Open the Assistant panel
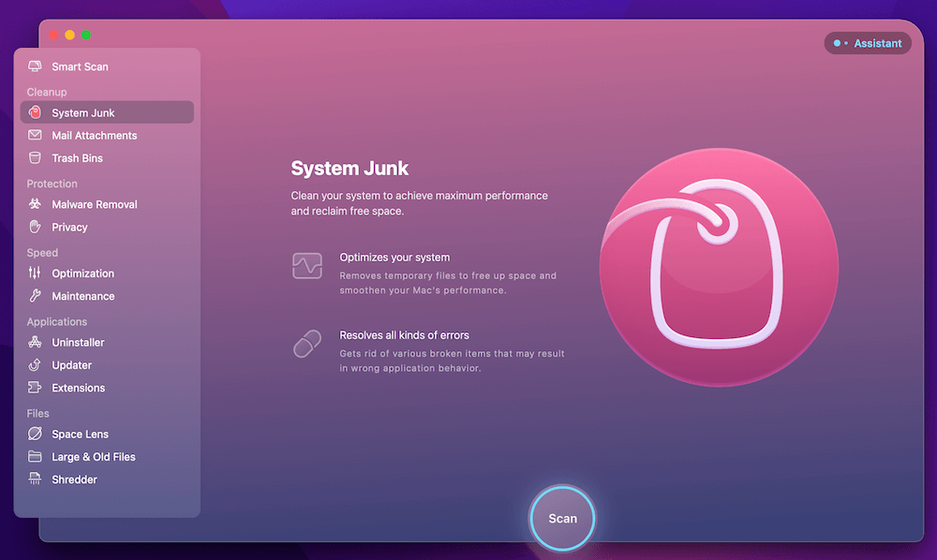Screen dimensions: 937x560 [x=868, y=42]
